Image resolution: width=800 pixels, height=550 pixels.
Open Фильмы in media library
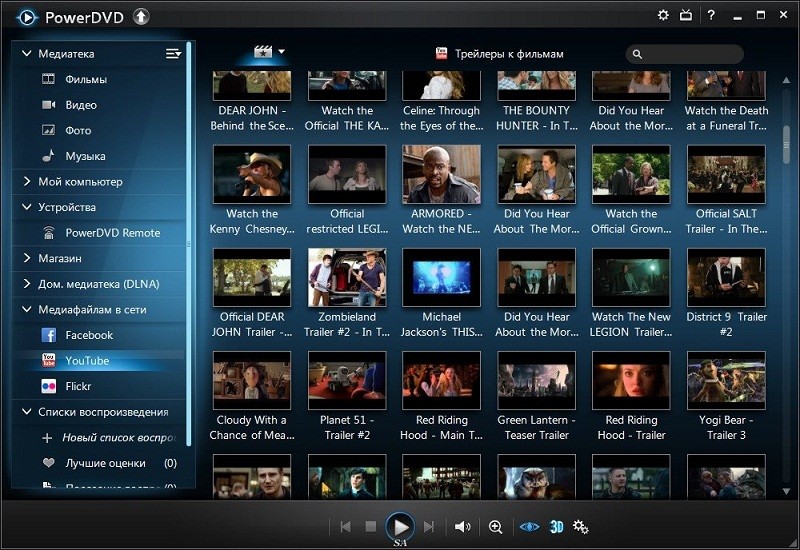(x=86, y=79)
